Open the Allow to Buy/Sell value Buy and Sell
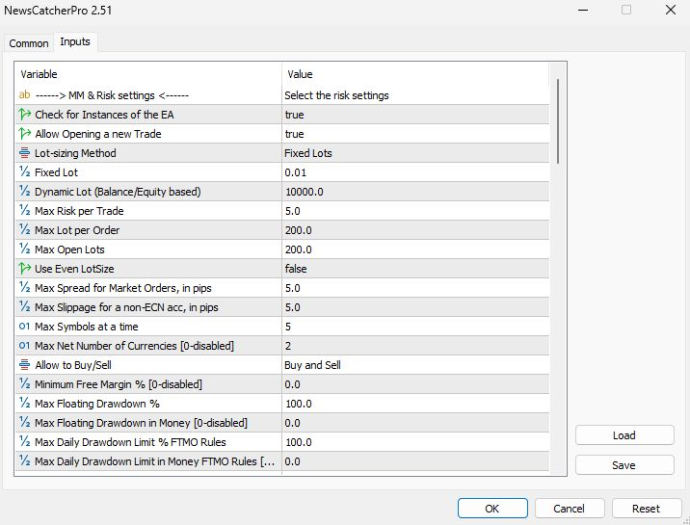Viewport: 690px width, 525px height. [415, 365]
